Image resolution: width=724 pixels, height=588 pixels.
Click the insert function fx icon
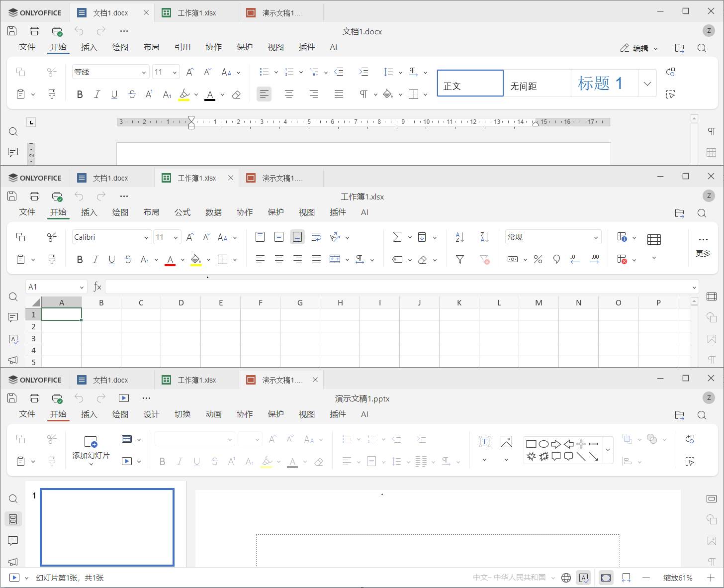pyautogui.click(x=97, y=287)
